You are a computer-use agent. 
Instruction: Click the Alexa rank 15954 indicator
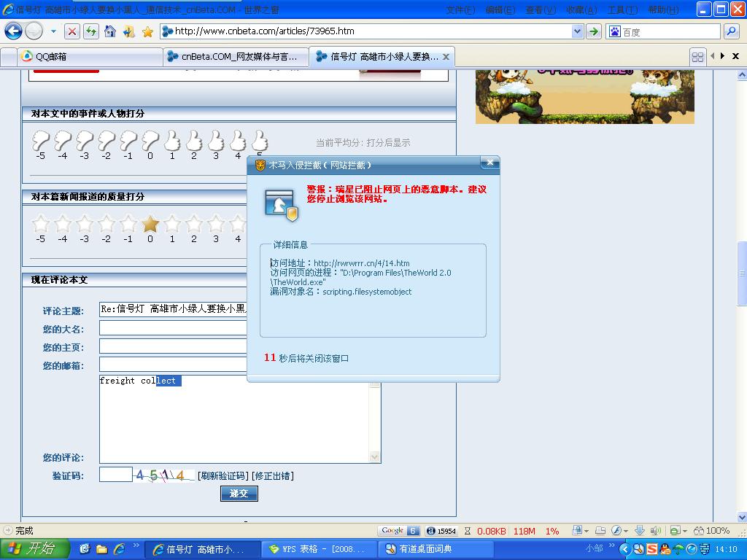[441, 531]
